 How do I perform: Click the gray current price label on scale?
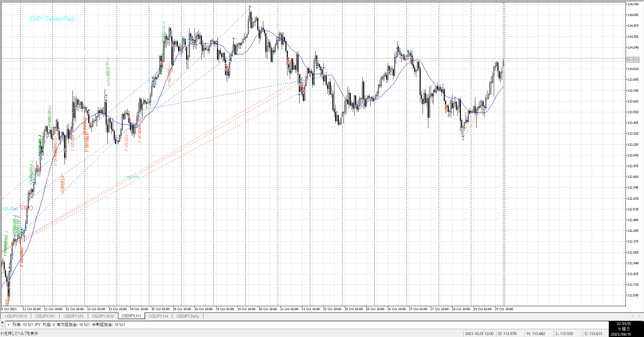click(633, 60)
